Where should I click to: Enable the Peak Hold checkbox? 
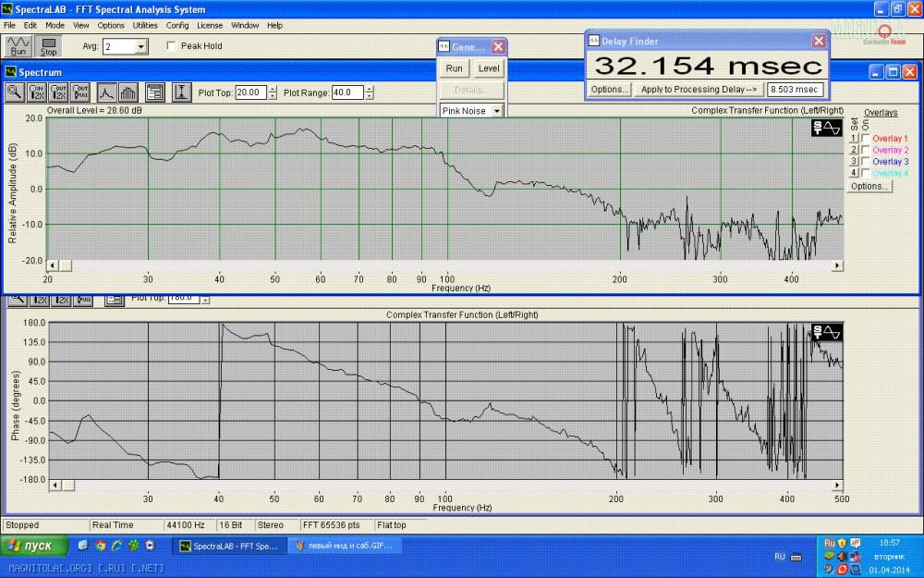tap(171, 46)
